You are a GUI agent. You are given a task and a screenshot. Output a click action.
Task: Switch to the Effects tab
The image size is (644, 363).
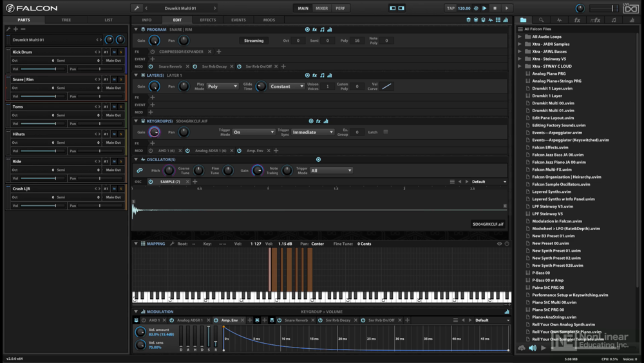(207, 20)
